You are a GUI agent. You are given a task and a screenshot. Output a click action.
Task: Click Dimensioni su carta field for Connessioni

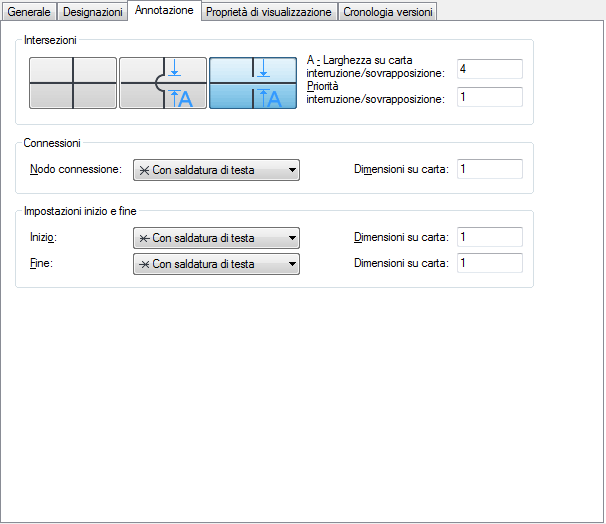(489, 169)
